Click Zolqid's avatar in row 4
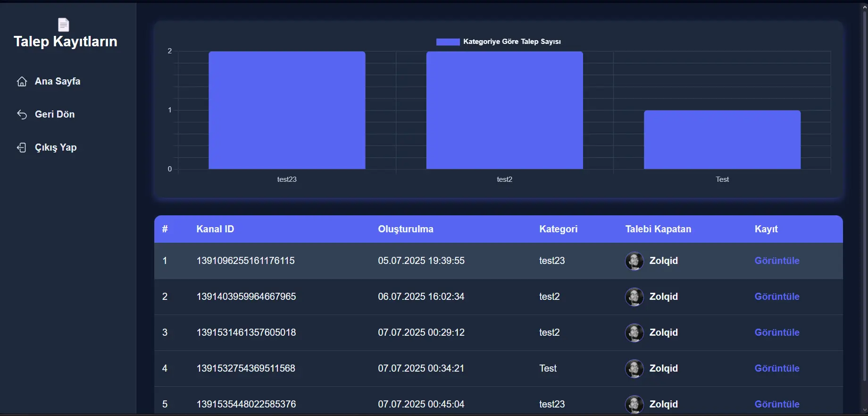This screenshot has width=868, height=416. click(x=634, y=368)
